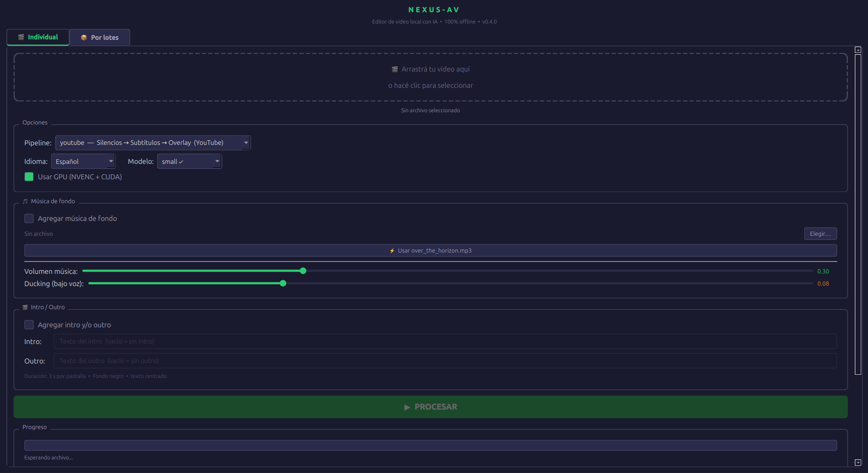Click the music note icon beside Música de fondo
The image size is (868, 473).
pyautogui.click(x=25, y=201)
